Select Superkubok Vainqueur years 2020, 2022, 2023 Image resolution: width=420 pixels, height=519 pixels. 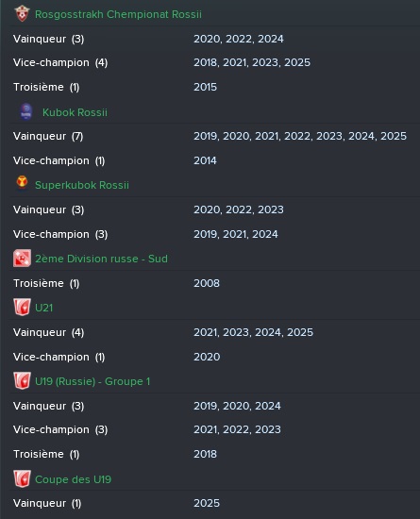coord(238,209)
